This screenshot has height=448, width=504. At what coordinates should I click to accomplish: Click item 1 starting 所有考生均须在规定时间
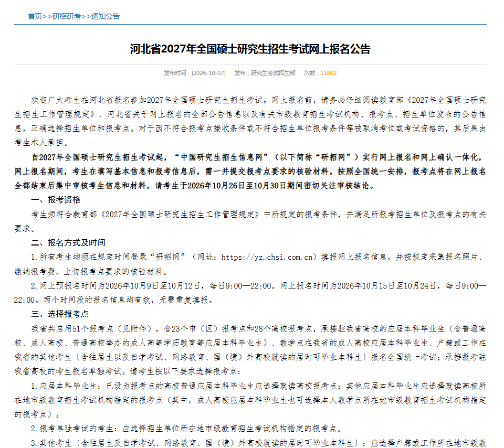[x=250, y=264]
